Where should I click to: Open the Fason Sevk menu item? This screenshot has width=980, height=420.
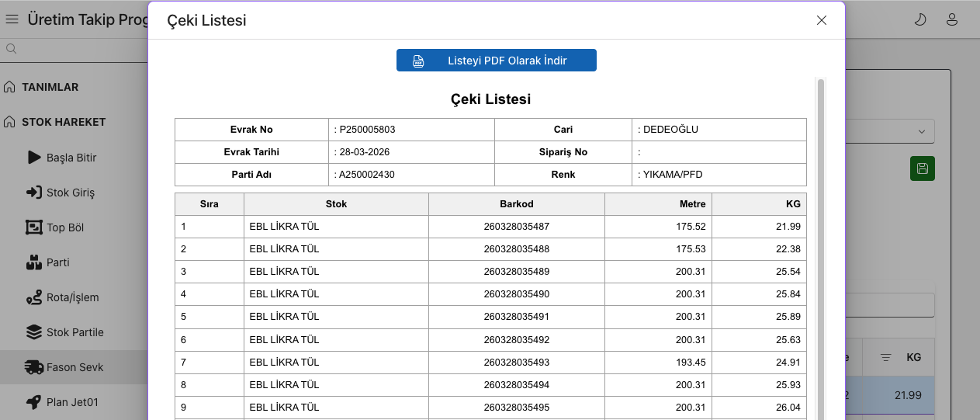tap(74, 367)
